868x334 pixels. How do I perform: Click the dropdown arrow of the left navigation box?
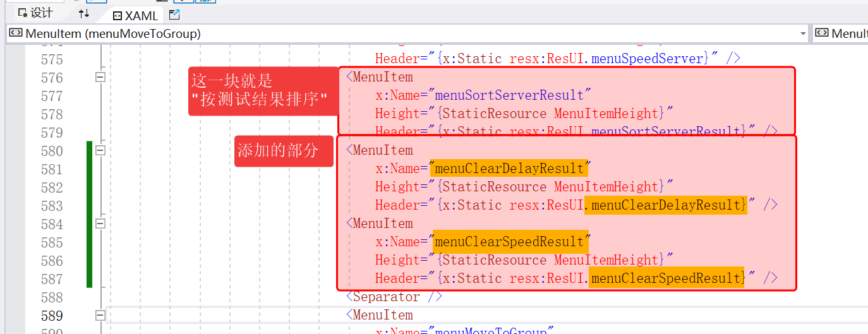(x=803, y=33)
